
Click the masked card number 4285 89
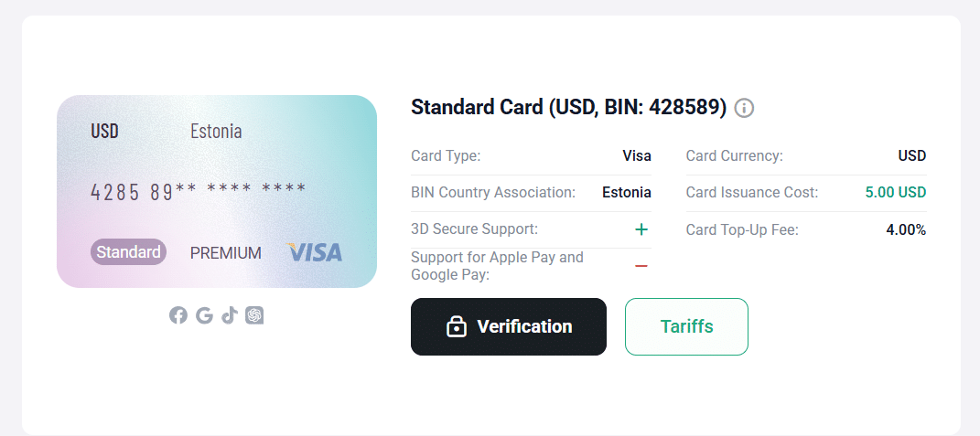click(x=198, y=191)
